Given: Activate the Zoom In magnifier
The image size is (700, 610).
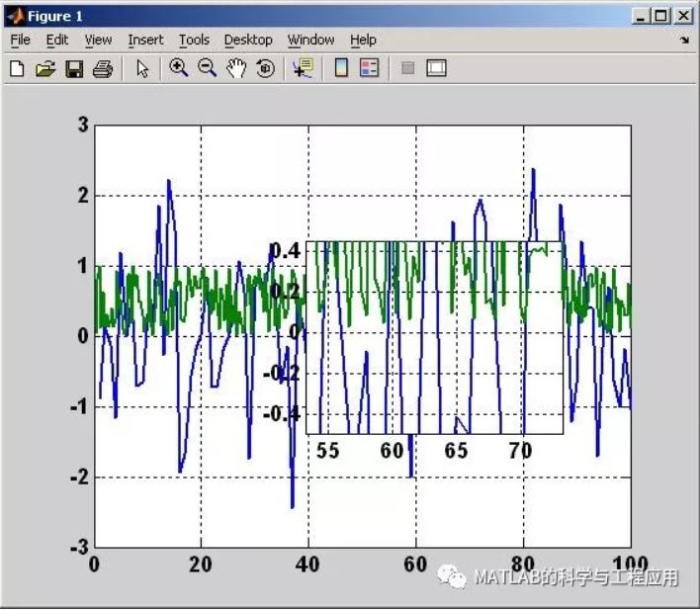Looking at the screenshot, I should coord(179,68).
